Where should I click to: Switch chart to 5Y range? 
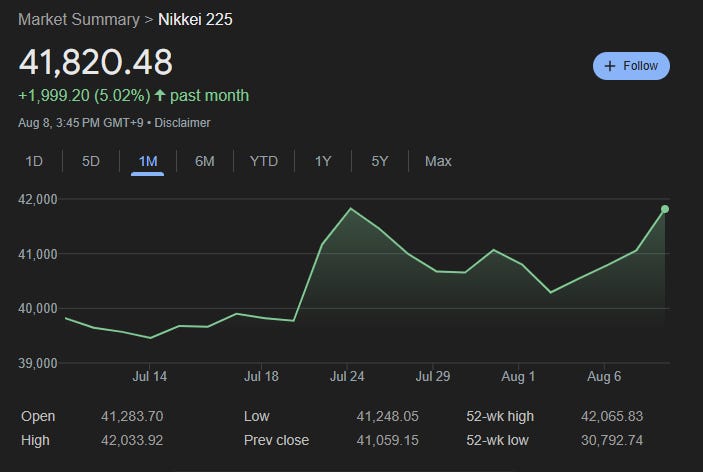click(380, 161)
